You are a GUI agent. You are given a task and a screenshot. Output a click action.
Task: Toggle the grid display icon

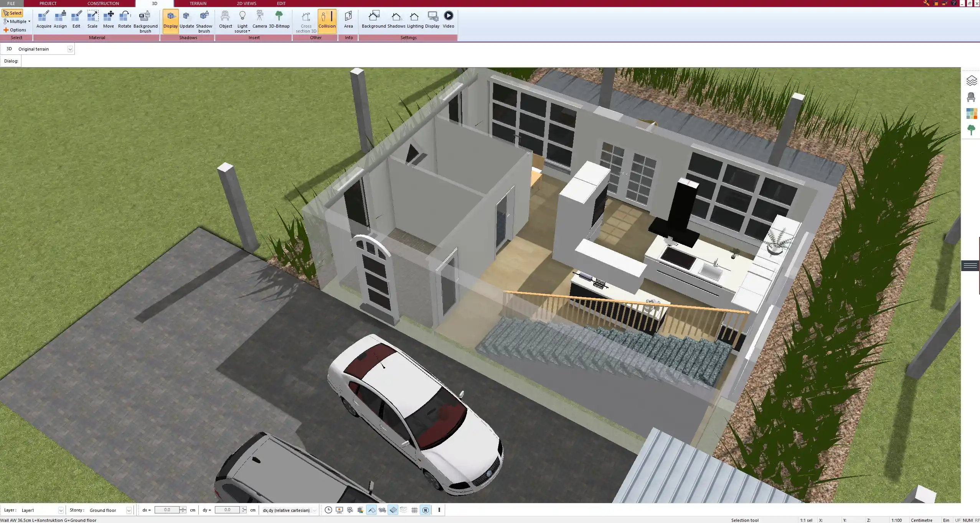click(414, 510)
